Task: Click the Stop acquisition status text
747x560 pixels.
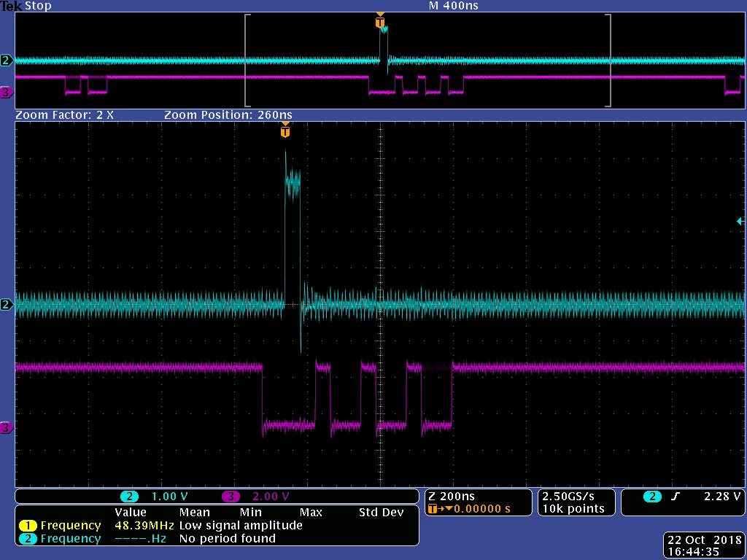Action: [38, 6]
